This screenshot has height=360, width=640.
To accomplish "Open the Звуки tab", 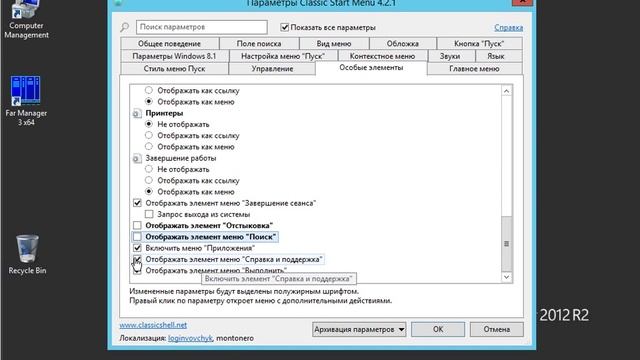I will (x=450, y=56).
